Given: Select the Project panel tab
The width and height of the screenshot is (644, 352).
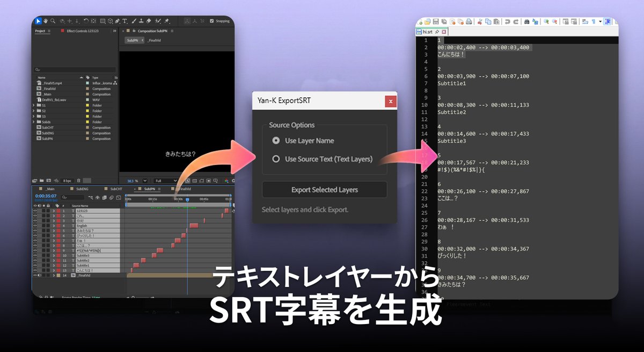Looking at the screenshot, I should (40, 31).
